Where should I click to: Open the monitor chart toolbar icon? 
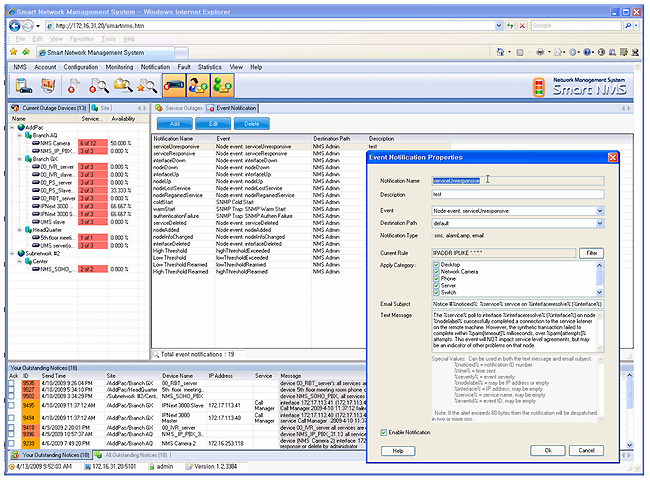click(x=48, y=86)
